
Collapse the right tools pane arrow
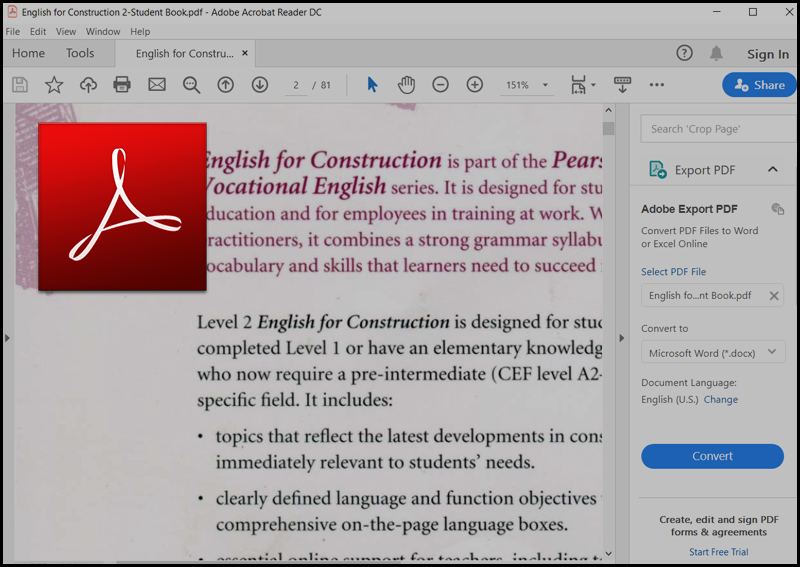[x=621, y=338]
